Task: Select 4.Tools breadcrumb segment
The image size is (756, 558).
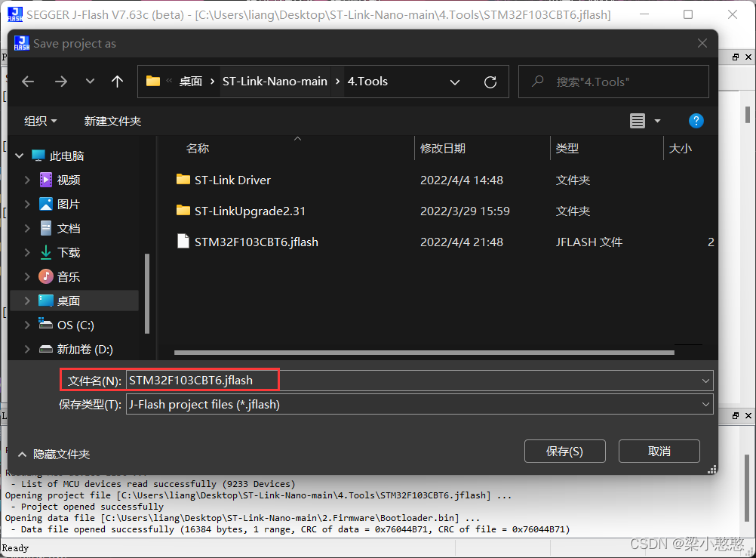Action: 367,82
